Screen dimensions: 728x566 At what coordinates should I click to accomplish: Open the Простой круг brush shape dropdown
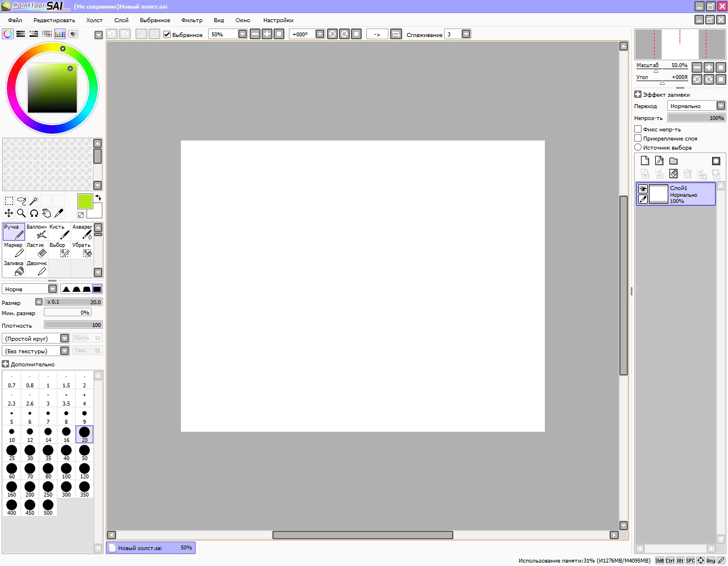[65, 338]
